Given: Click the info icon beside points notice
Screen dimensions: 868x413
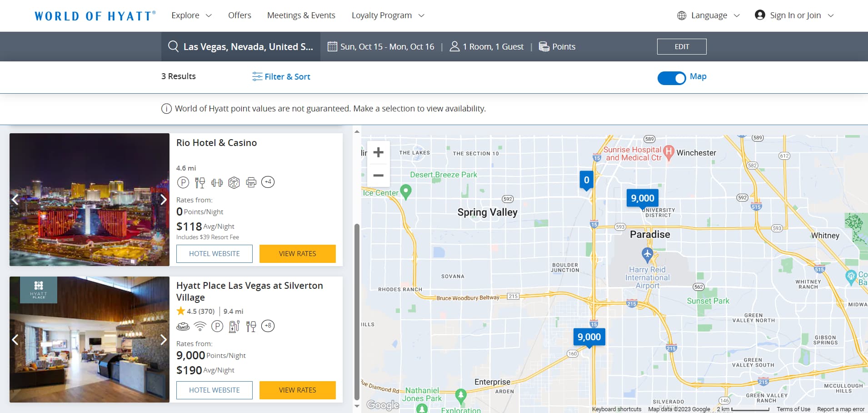Looking at the screenshot, I should click(x=166, y=109).
